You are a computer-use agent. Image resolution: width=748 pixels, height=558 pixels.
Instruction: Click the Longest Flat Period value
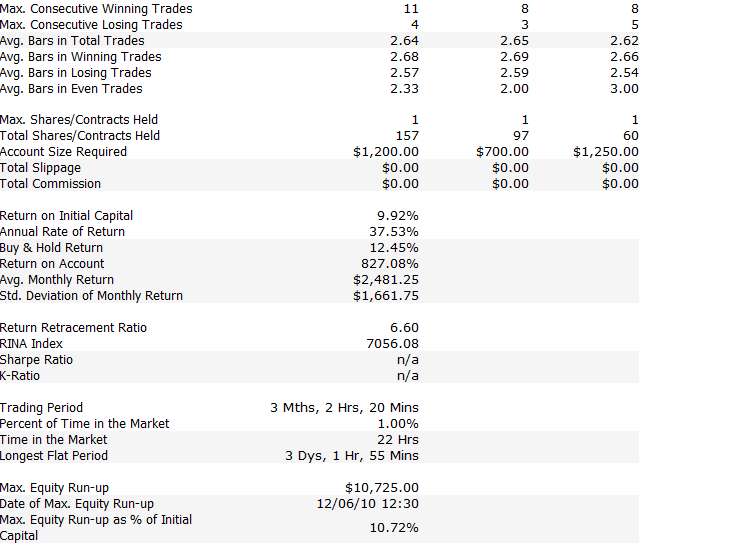point(352,455)
